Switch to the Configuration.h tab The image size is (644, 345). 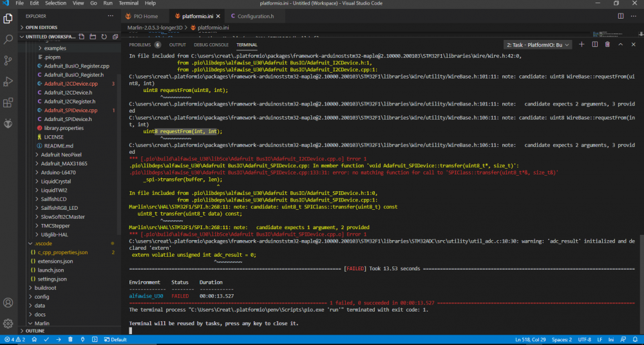coord(256,17)
